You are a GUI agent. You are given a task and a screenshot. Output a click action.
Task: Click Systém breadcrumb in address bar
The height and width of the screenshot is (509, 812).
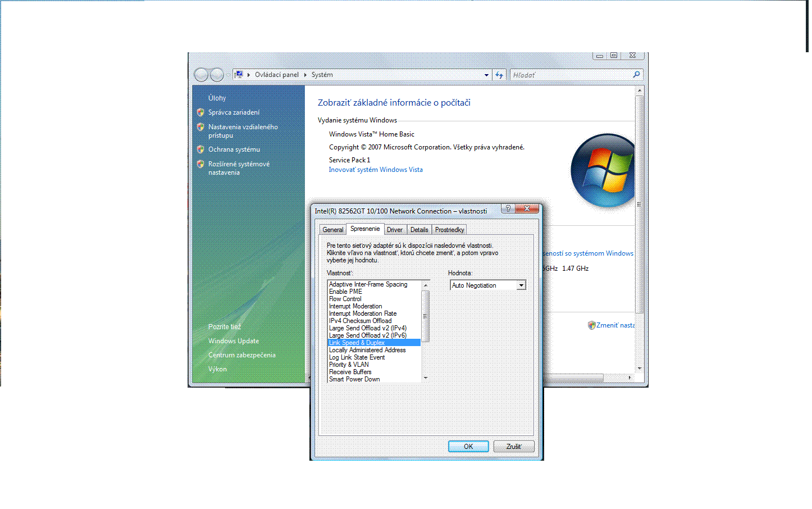[322, 75]
